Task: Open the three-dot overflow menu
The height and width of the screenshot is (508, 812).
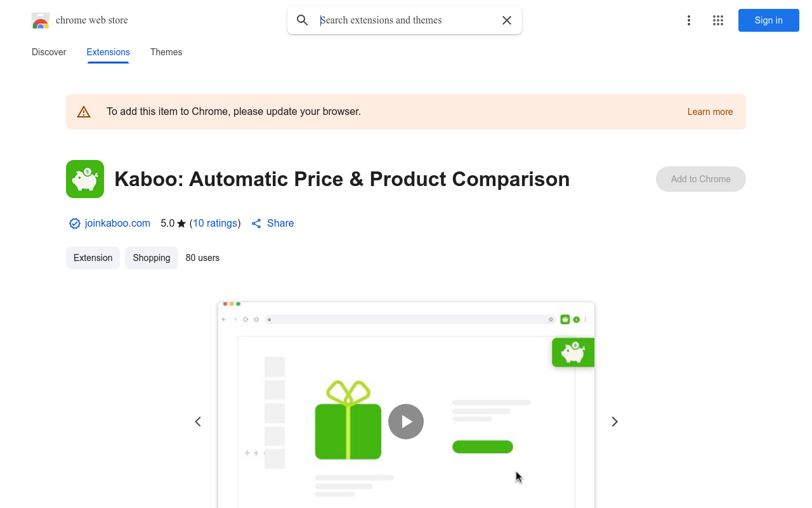Action: click(689, 20)
